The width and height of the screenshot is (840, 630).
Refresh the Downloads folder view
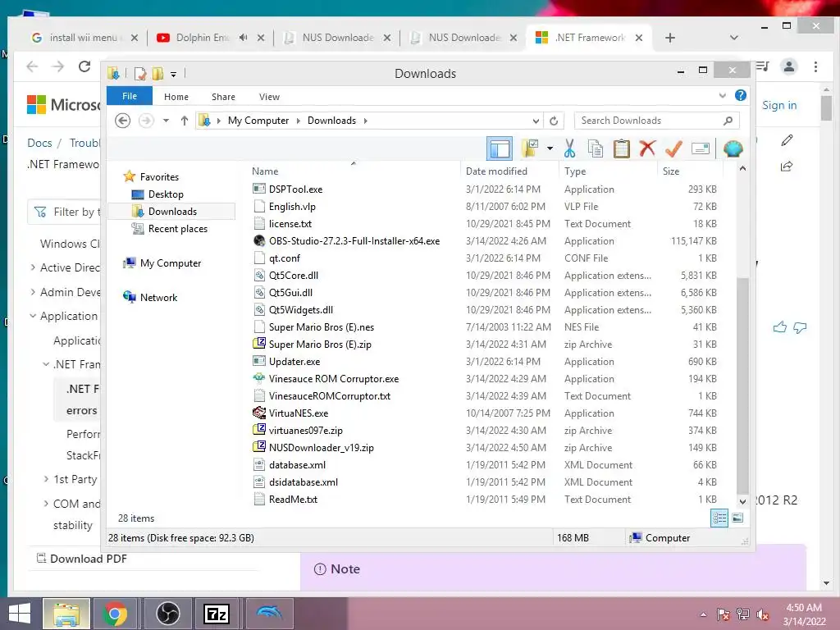[554, 121]
